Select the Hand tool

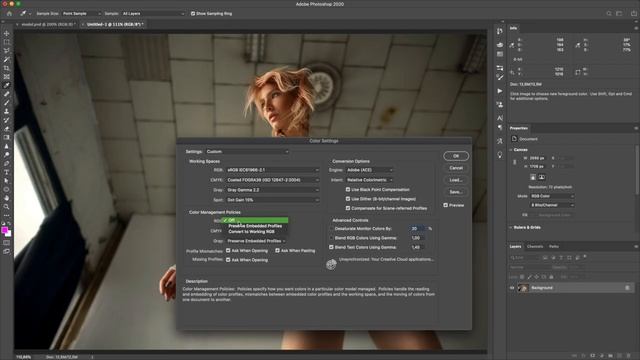click(7, 198)
